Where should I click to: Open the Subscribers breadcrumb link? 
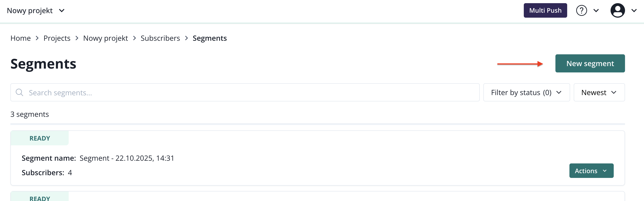point(160,38)
